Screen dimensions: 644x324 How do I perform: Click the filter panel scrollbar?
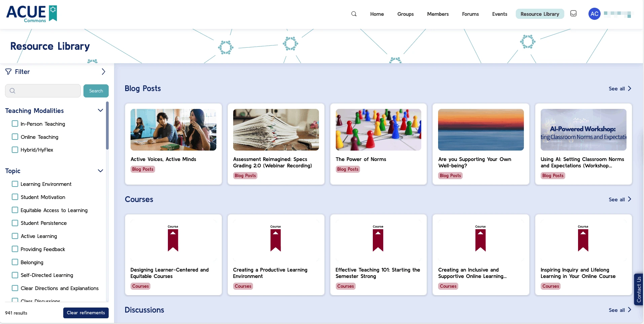pos(107,126)
